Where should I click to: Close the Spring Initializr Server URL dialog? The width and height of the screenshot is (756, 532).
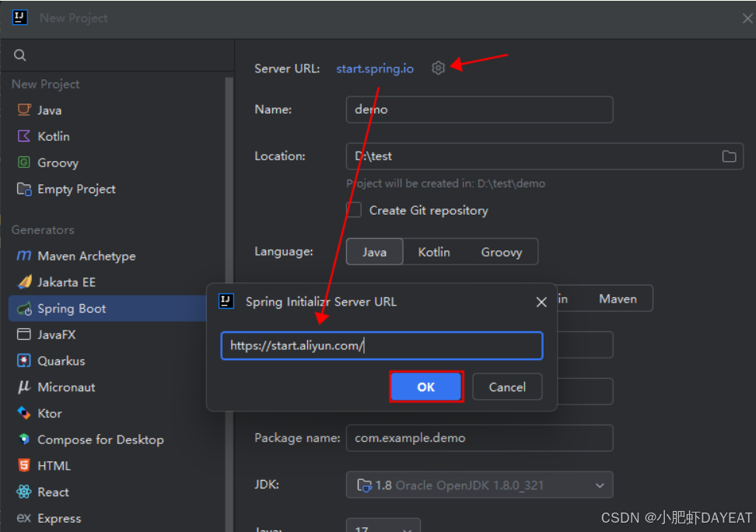pyautogui.click(x=541, y=302)
